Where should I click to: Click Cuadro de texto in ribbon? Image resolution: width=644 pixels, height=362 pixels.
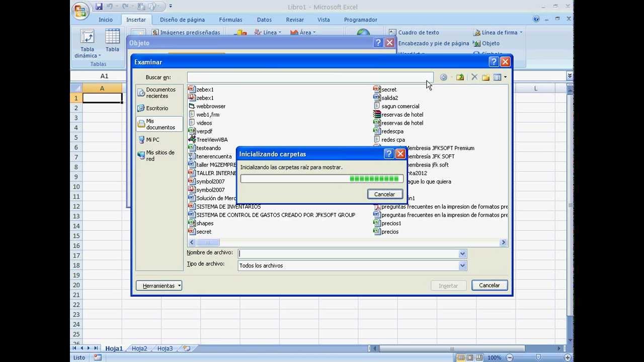pyautogui.click(x=415, y=33)
